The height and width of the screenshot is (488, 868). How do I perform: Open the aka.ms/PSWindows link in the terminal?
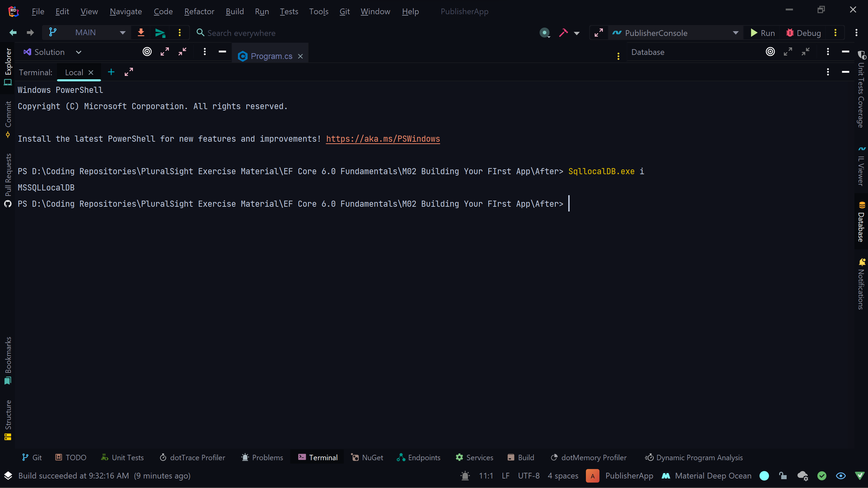[x=383, y=139]
